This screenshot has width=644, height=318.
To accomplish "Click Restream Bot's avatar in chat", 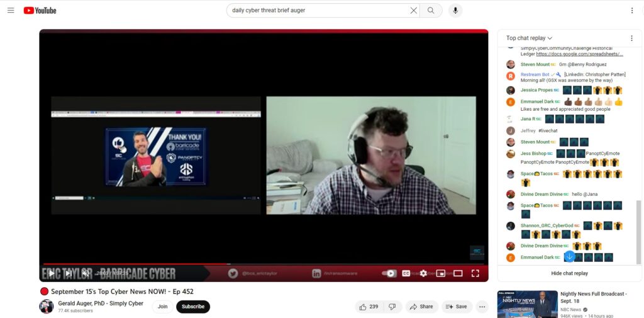I will (x=511, y=76).
